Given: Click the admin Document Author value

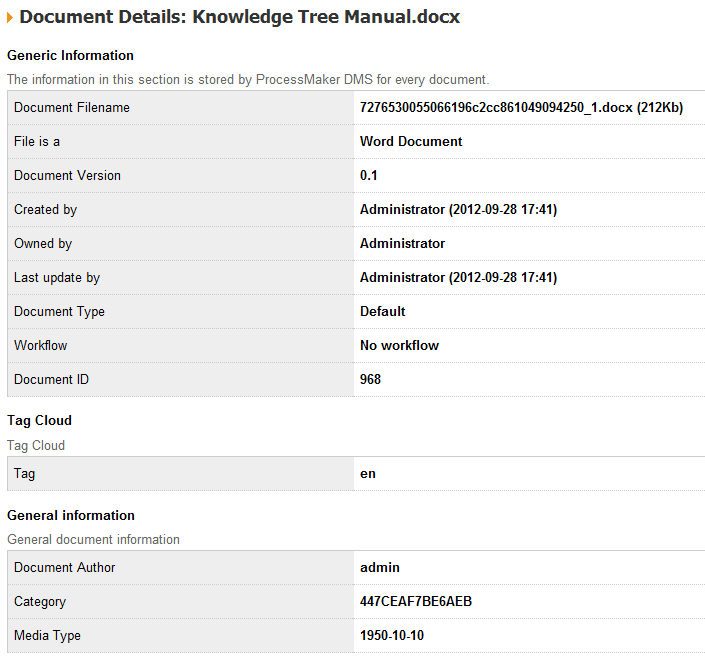Looking at the screenshot, I should tap(379, 567).
